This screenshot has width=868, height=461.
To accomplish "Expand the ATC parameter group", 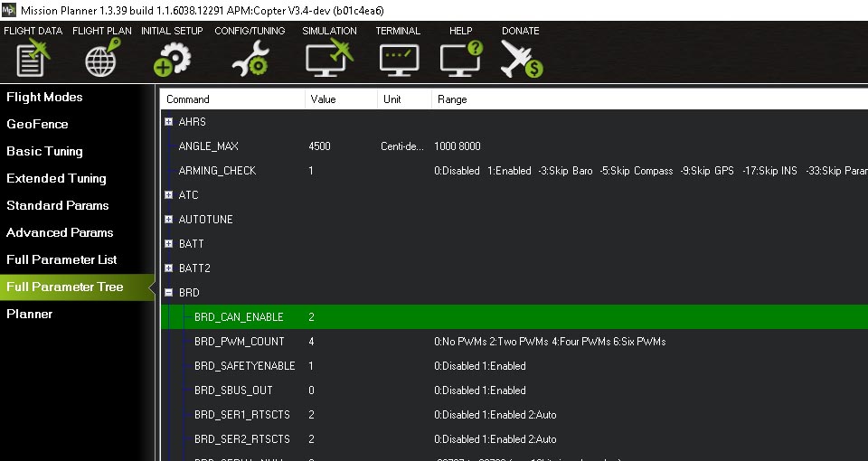I will click(x=168, y=195).
